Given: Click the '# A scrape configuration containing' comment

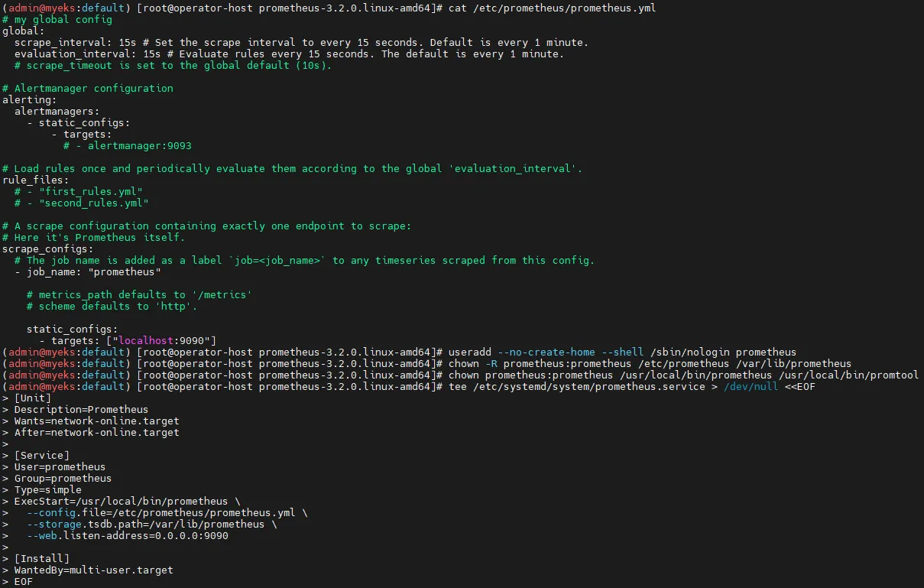Looking at the screenshot, I should click(x=207, y=226).
